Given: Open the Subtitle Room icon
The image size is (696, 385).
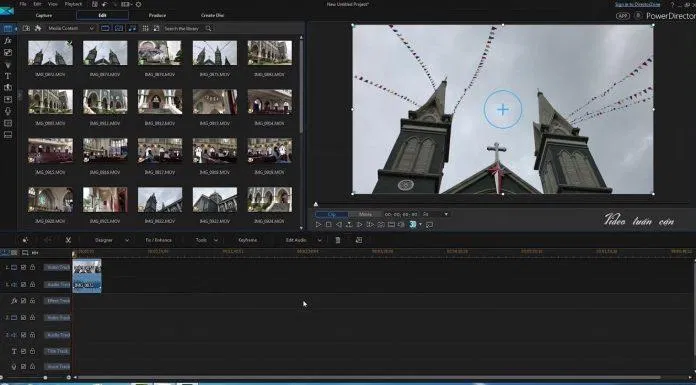Looking at the screenshot, I should (8, 135).
